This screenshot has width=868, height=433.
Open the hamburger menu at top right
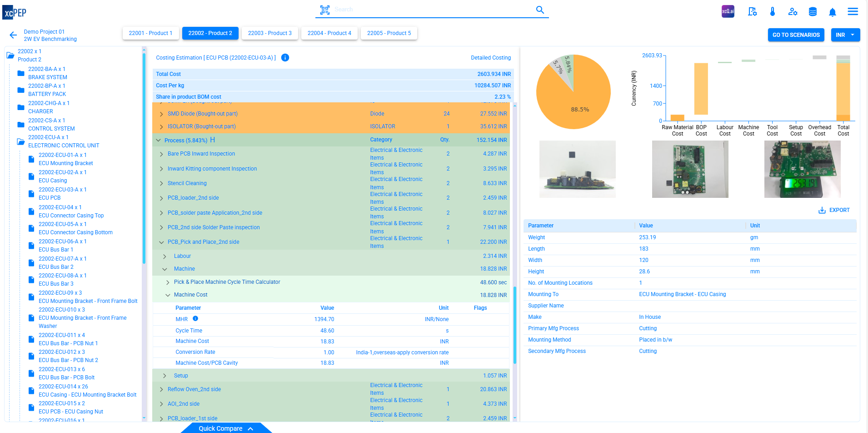click(853, 12)
